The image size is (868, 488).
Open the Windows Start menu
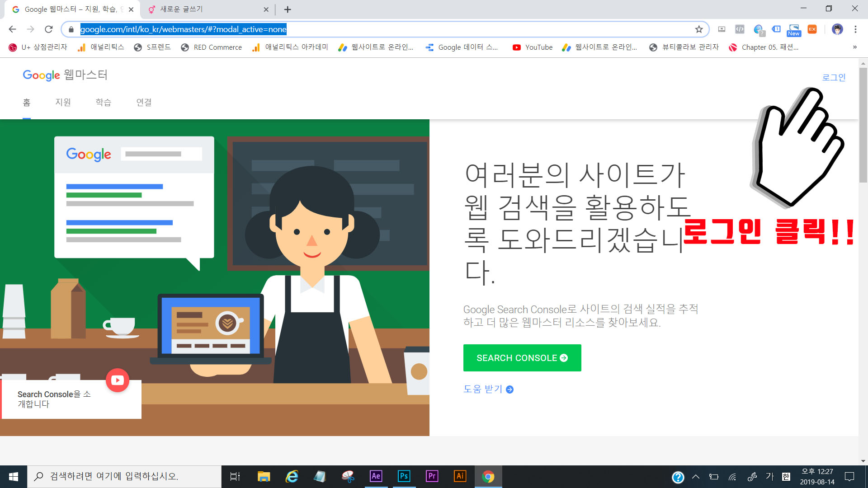14,477
